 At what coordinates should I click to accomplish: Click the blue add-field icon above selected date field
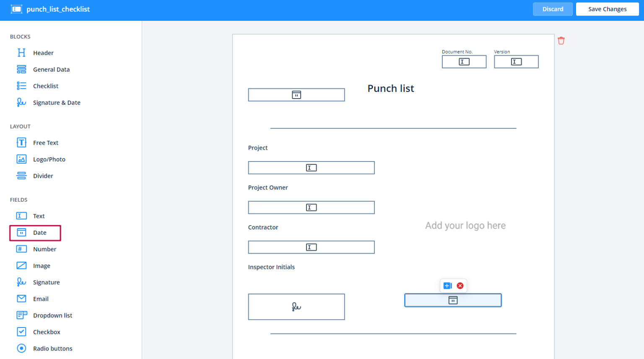coord(447,286)
